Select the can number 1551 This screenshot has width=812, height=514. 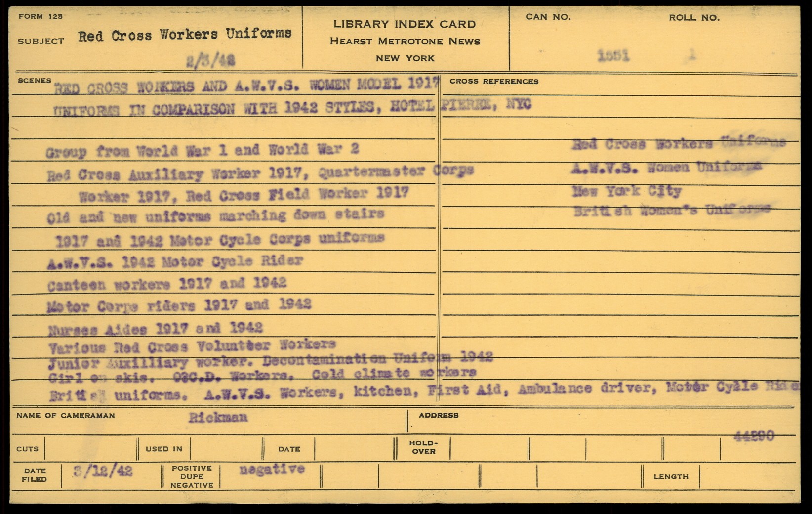point(613,56)
